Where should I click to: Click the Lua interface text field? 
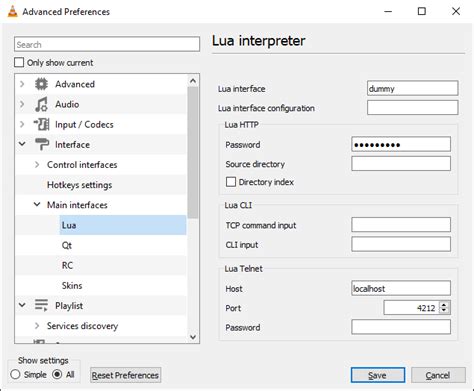point(412,88)
